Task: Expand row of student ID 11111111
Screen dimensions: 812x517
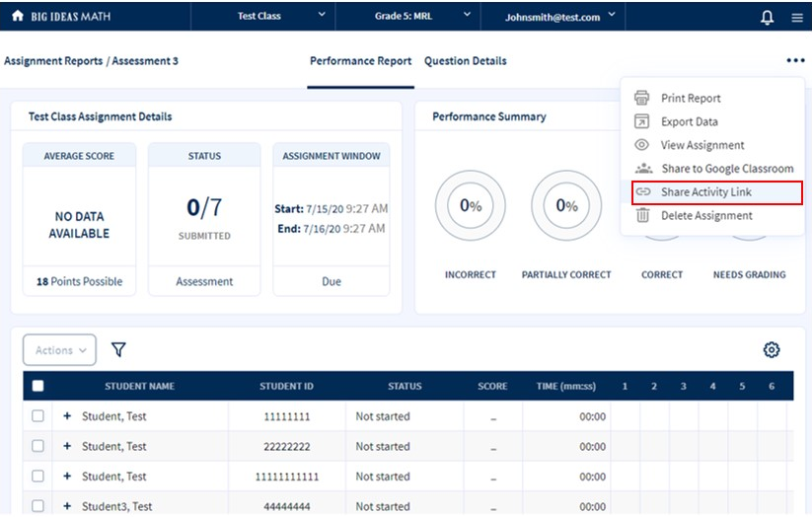Action: pos(67,416)
